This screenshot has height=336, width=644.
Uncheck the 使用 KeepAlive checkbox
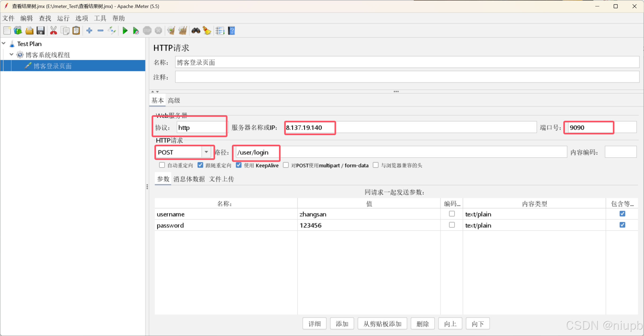click(239, 165)
